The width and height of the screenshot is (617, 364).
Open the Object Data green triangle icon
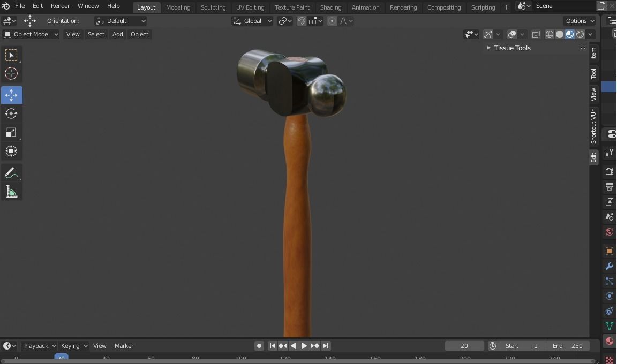[610, 326]
